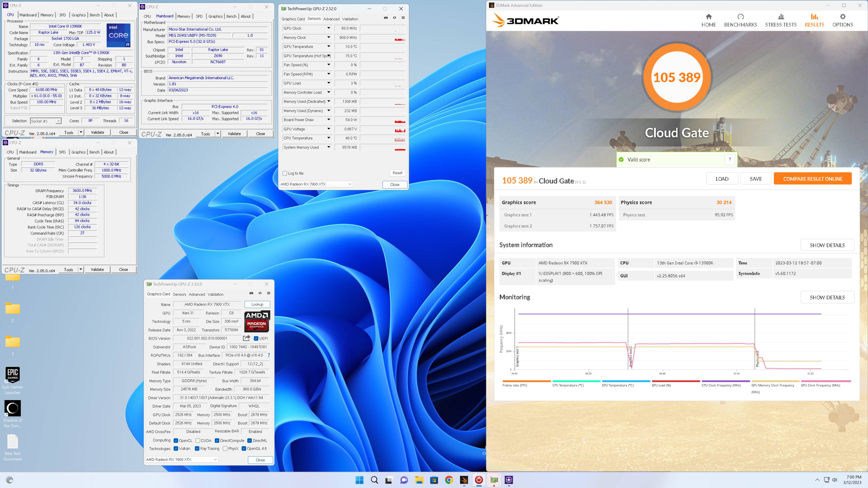This screenshot has height=488, width=868.
Task: Switch to Advanced tab in GPU-Z Sensors window
Action: [x=331, y=19]
